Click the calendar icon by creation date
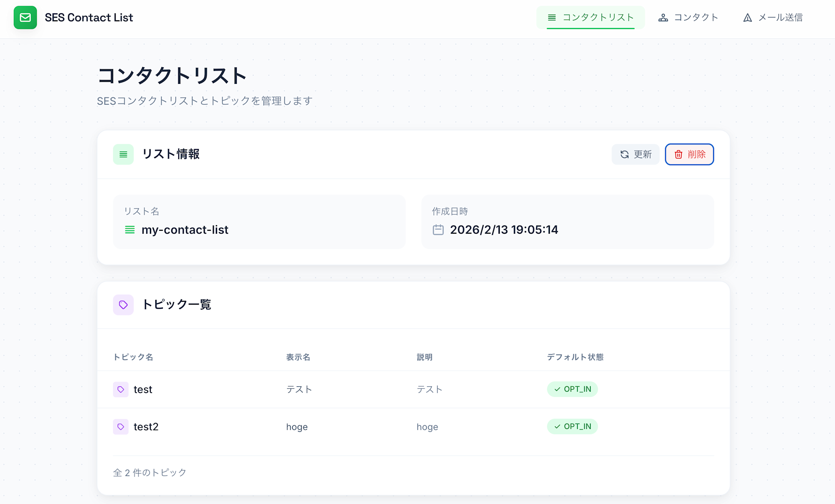835x504 pixels. click(438, 230)
